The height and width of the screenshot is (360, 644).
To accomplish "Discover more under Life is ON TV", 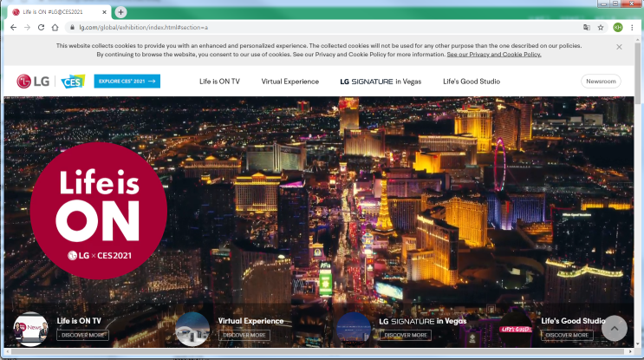I will pos(82,336).
